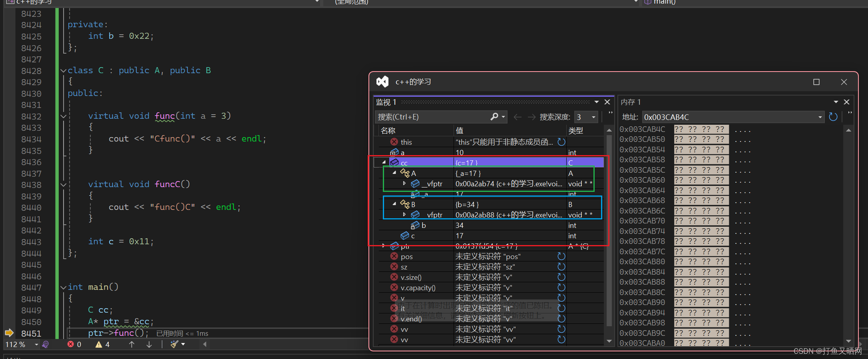Open the Memory 1 window options dropdown
This screenshot has width=868, height=359.
tap(836, 102)
